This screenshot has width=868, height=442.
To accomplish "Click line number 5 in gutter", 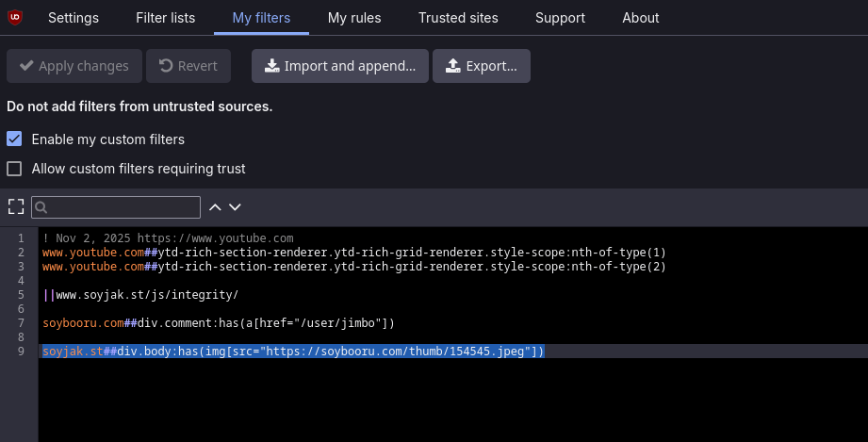I will click(x=21, y=295).
